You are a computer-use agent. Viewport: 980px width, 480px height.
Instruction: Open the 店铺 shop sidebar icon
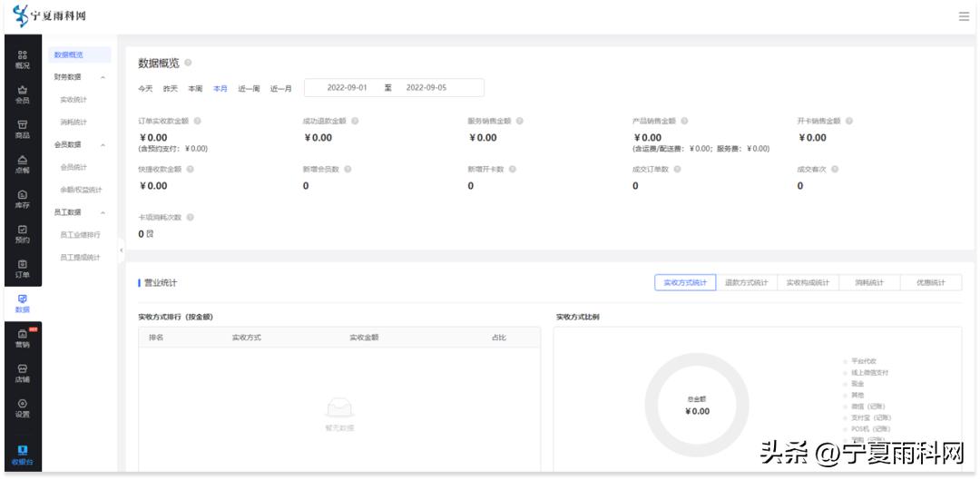(23, 374)
